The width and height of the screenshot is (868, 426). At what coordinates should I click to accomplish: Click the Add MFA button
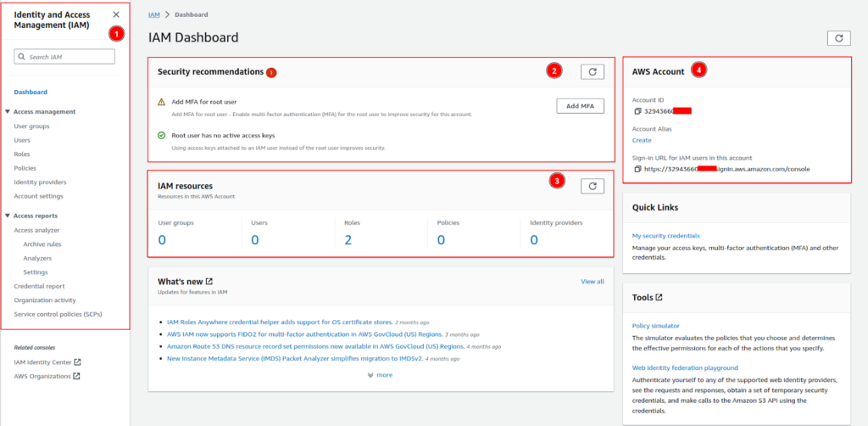[580, 106]
